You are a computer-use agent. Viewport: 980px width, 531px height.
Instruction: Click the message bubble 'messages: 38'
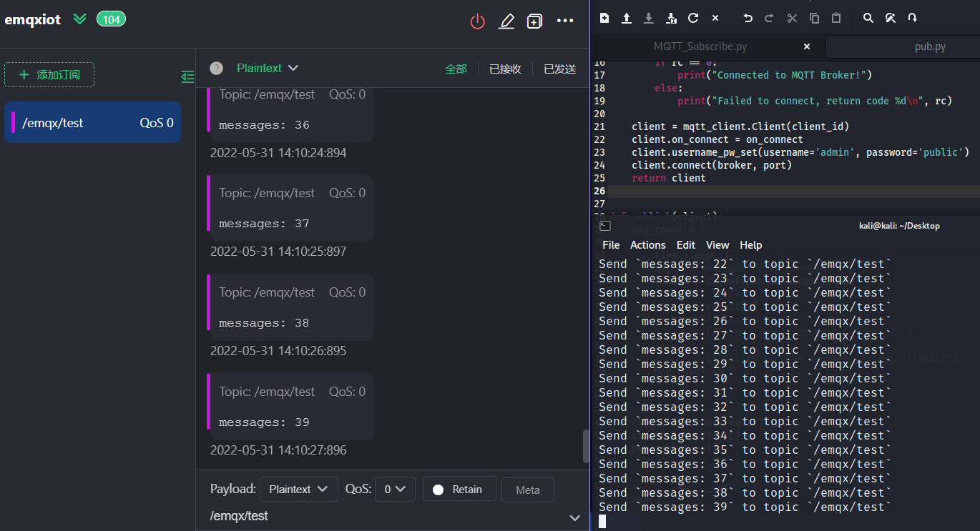pos(290,307)
